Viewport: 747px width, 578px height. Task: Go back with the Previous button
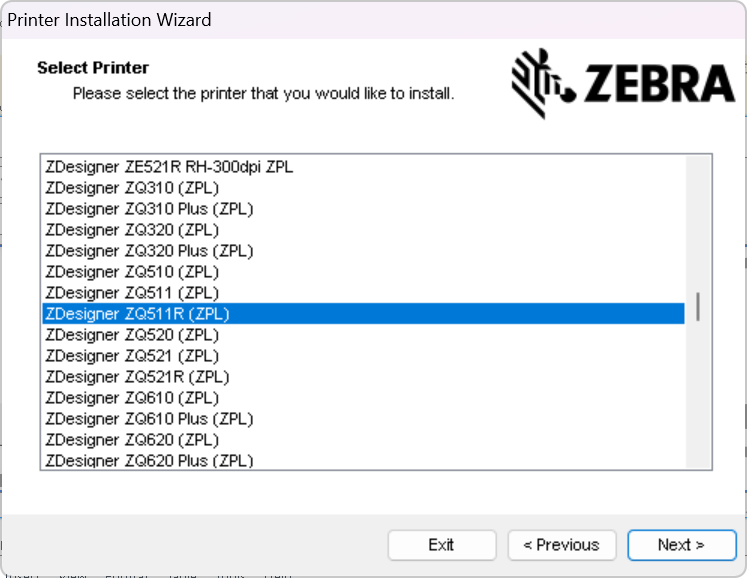561,545
